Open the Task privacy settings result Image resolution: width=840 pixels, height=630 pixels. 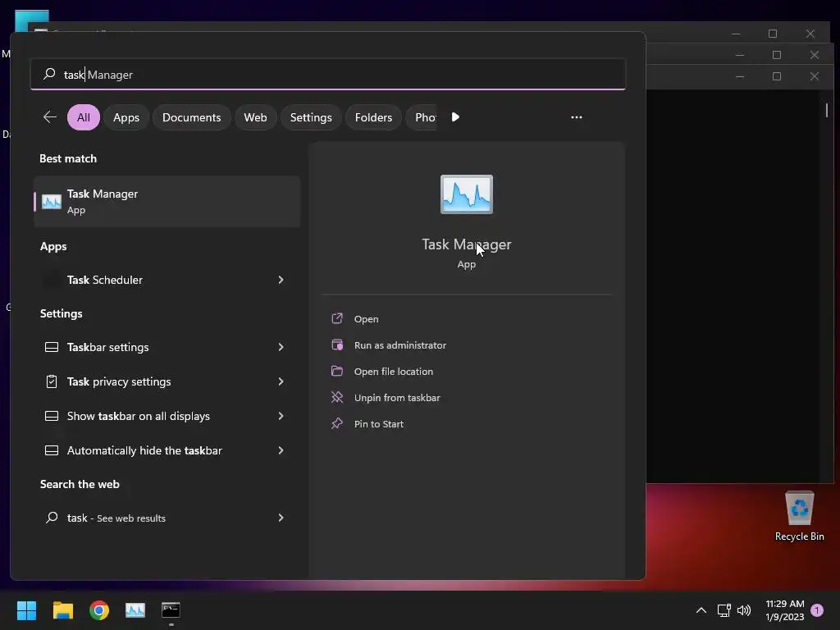(x=167, y=381)
